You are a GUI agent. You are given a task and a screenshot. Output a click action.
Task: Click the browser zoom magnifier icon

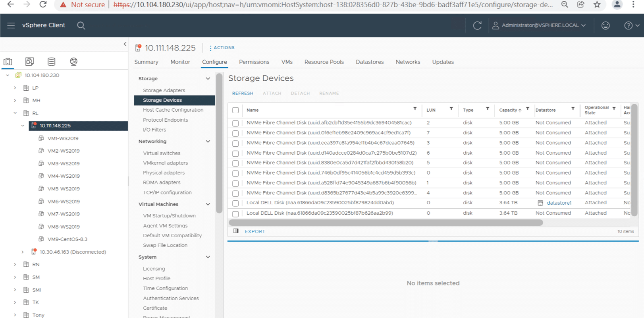[x=564, y=4]
